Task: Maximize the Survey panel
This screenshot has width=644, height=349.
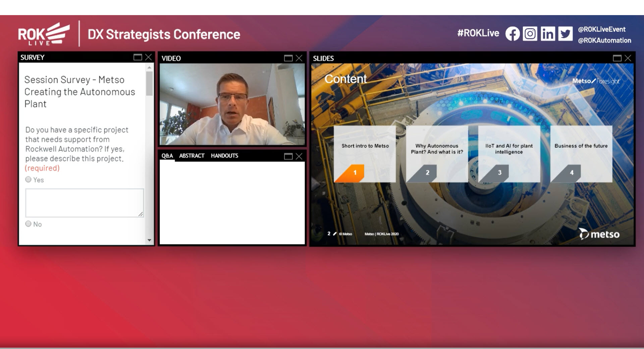Action: pyautogui.click(x=138, y=57)
